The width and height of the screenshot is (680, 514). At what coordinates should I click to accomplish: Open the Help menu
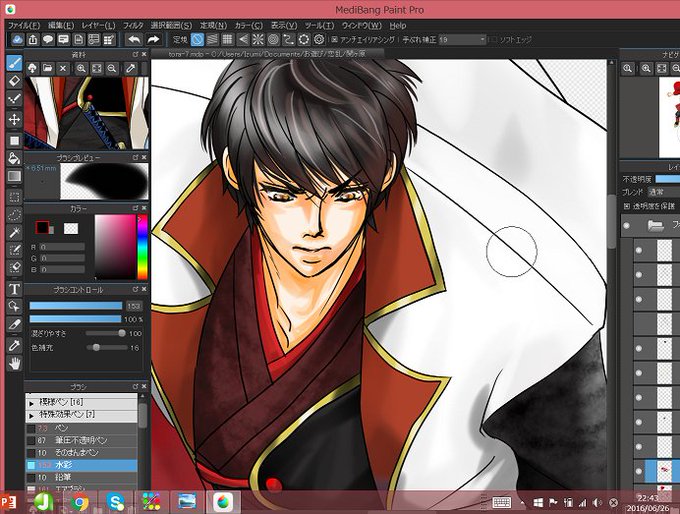pos(398,26)
